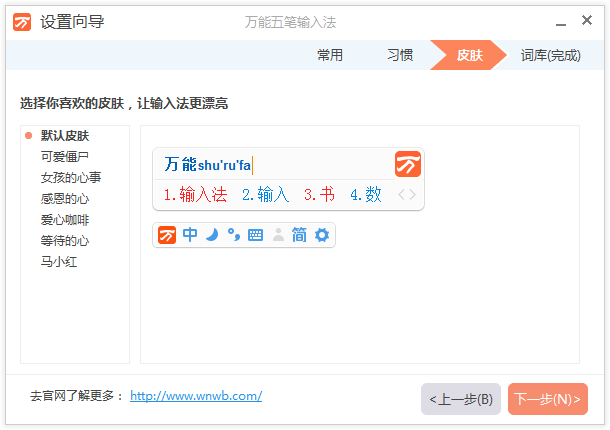
Task: Click the Wanneng logo in the title bar
Action: [22, 22]
